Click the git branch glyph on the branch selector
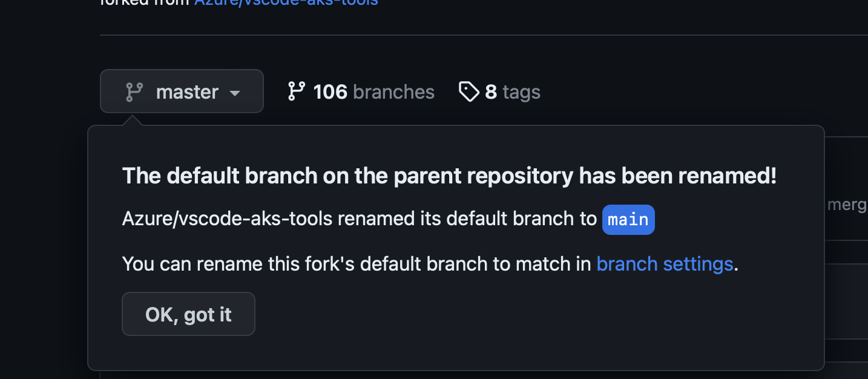Screen dimensions: 868x379 (134, 91)
